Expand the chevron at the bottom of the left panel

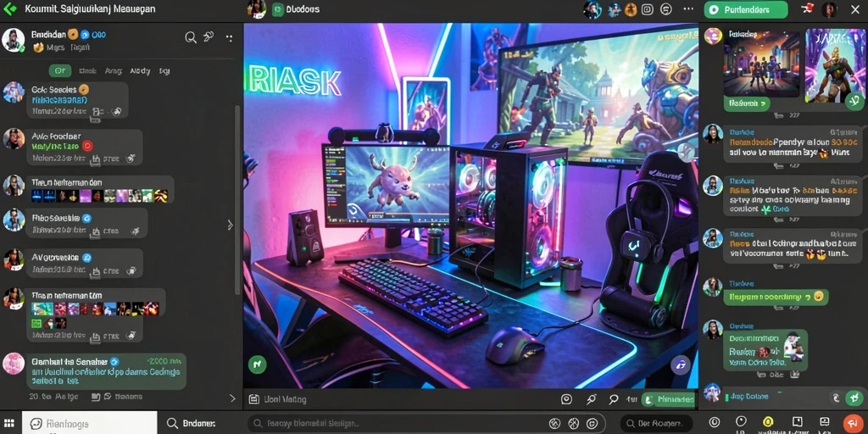pos(232,398)
